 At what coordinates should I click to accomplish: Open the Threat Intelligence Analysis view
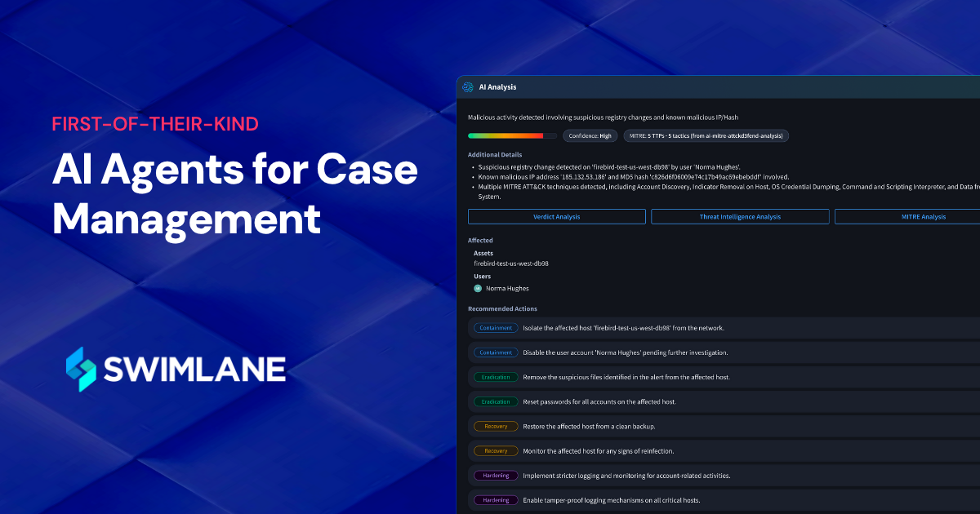740,216
